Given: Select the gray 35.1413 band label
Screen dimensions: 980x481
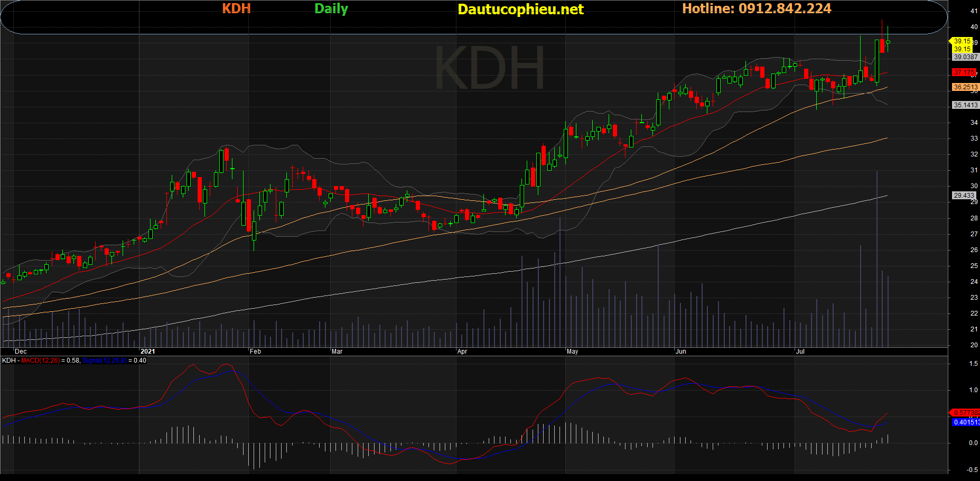Looking at the screenshot, I should tap(965, 105).
